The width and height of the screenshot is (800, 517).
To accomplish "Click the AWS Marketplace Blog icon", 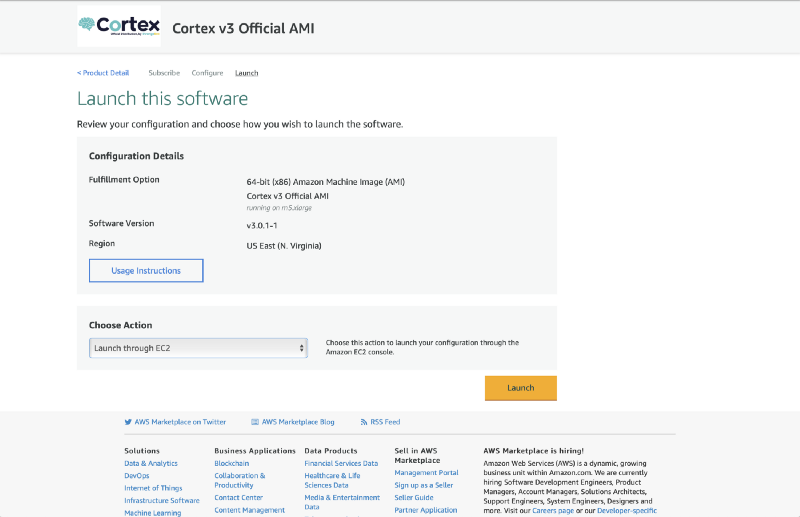I will click(x=255, y=422).
